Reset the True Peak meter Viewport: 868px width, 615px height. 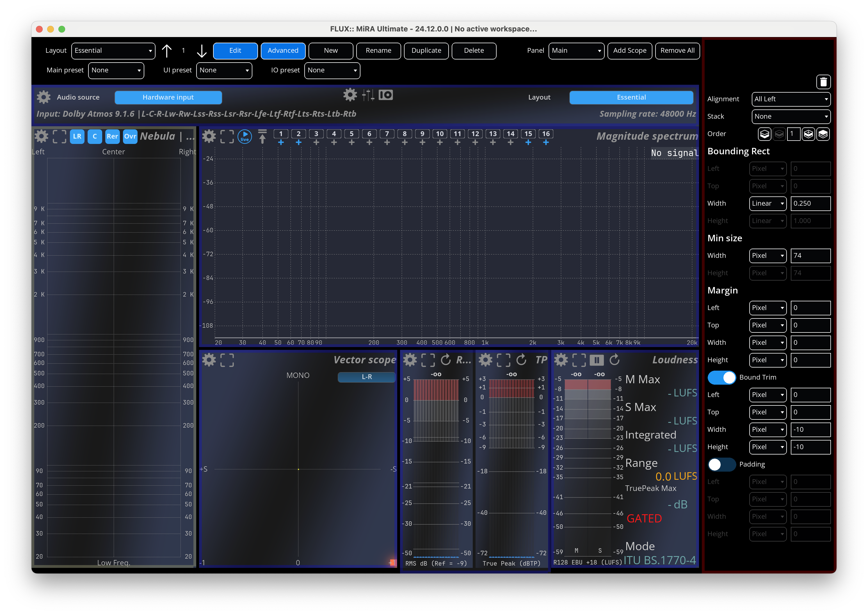(521, 360)
